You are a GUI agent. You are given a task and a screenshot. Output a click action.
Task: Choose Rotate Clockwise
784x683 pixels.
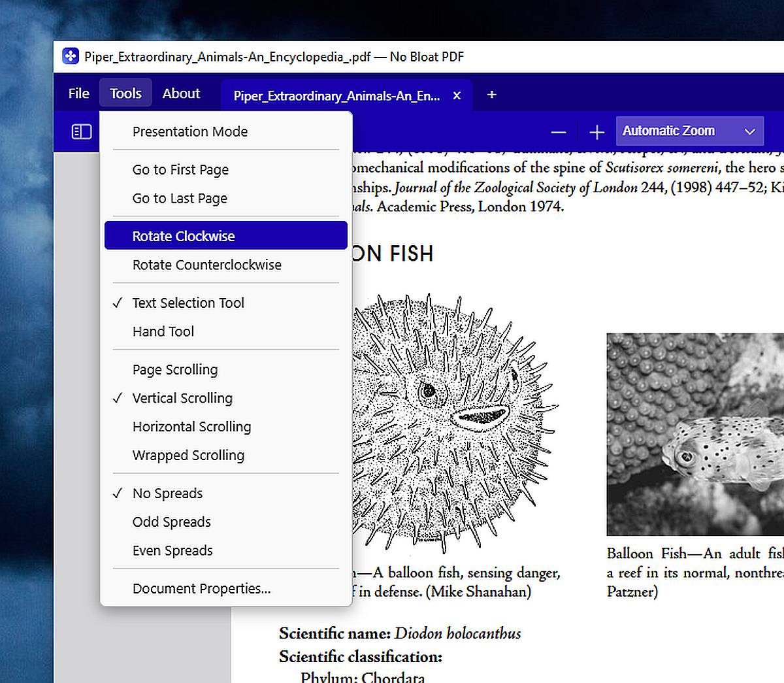click(226, 236)
